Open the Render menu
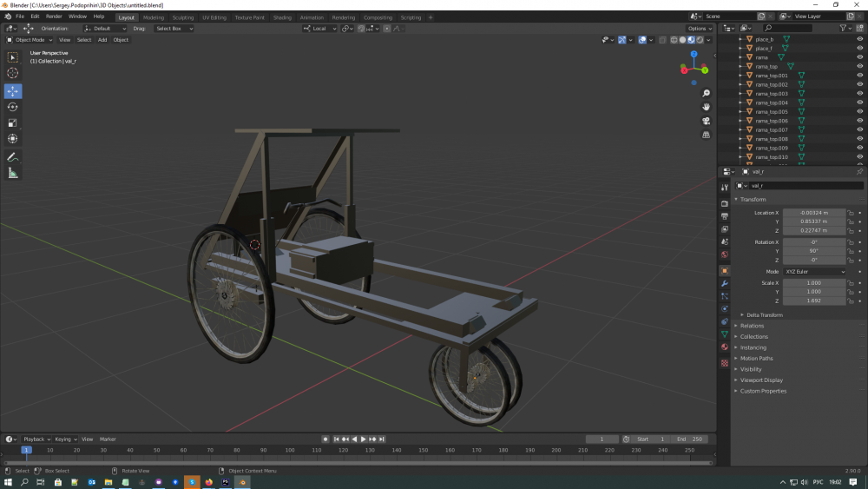The image size is (868, 489). [54, 17]
